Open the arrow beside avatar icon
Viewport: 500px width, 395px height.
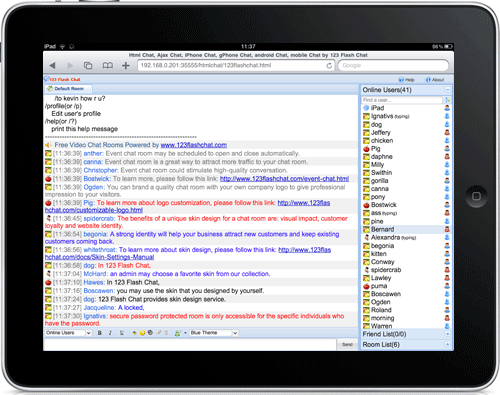[185, 333]
